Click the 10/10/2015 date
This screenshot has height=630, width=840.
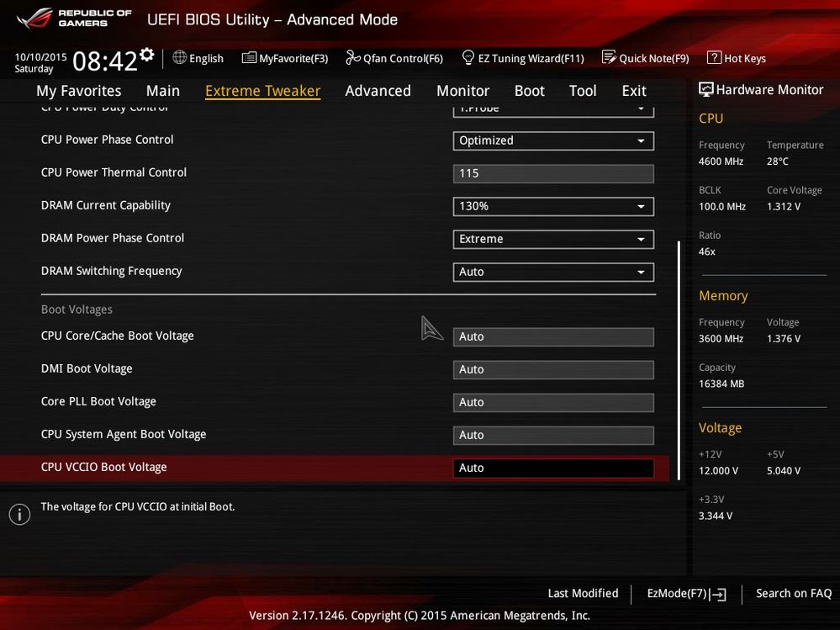coord(40,57)
